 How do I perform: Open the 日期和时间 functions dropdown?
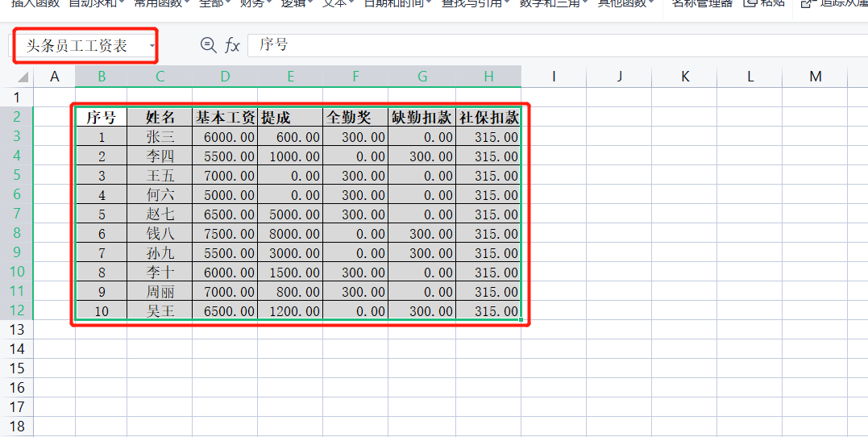click(x=398, y=2)
